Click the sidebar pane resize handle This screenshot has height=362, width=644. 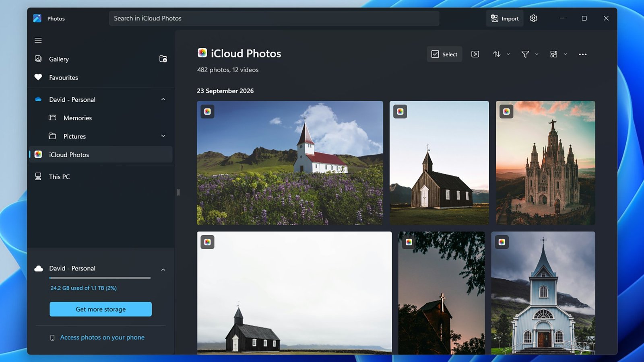tap(178, 192)
